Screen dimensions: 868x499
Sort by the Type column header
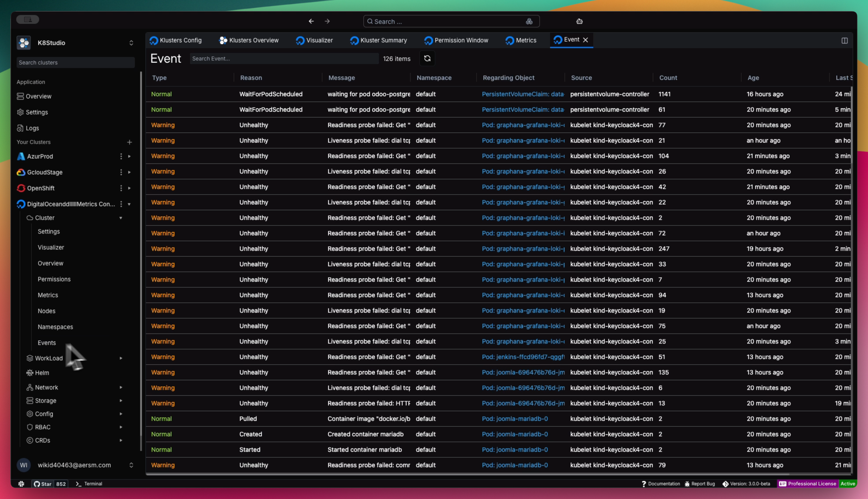[159, 78]
